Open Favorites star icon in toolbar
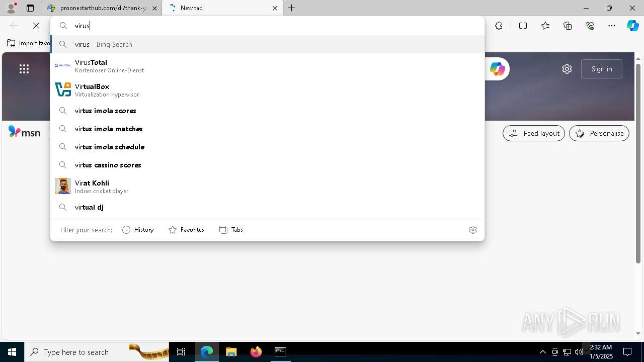Screen dimensions: 644x362 (545, 26)
